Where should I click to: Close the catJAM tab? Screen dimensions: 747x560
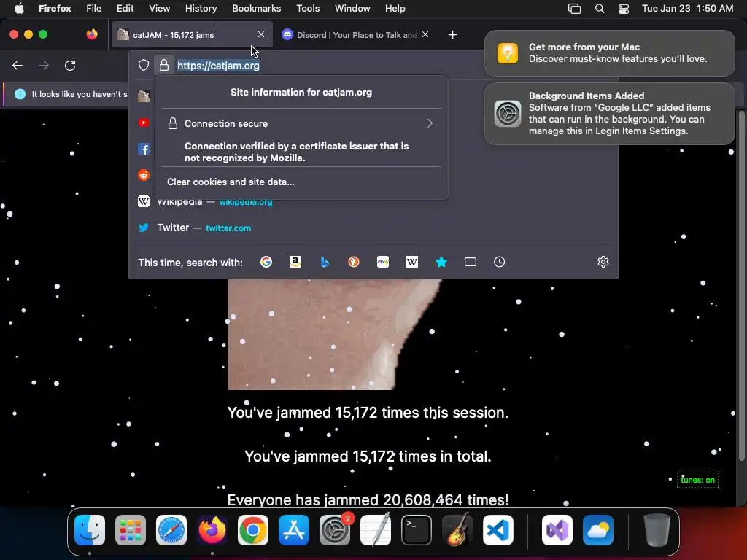[261, 34]
